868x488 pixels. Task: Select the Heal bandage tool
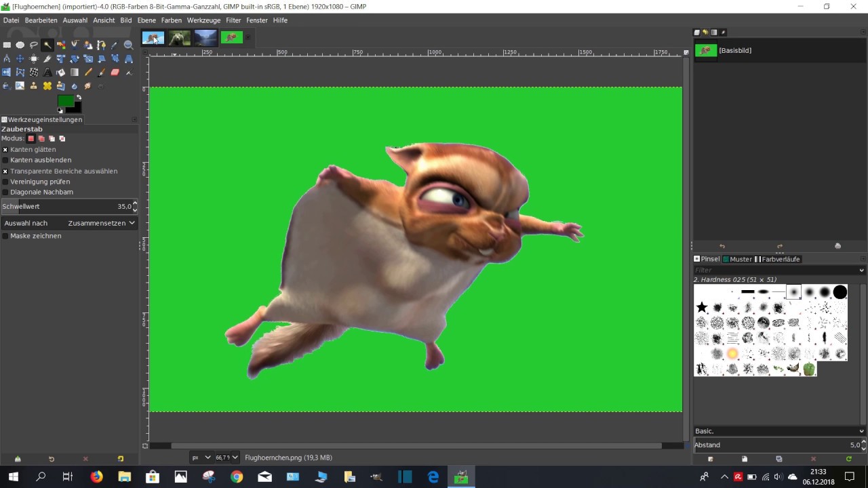pos(47,86)
